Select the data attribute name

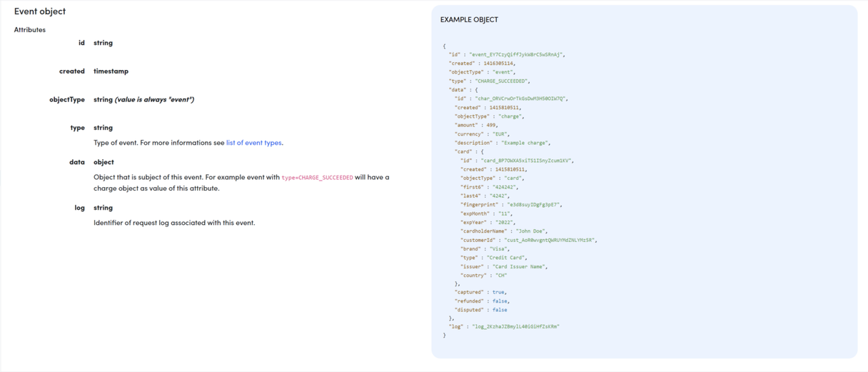pos(77,162)
